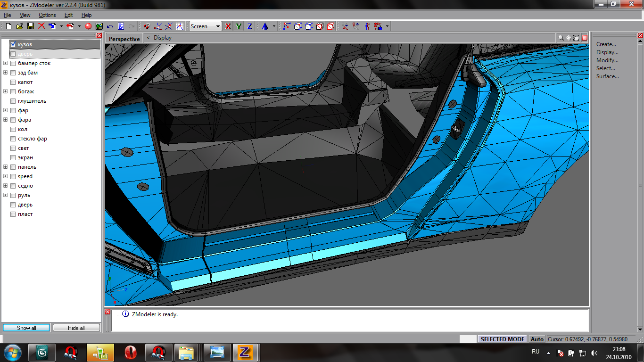Check the глушитель visibility checkbox
Image resolution: width=644 pixels, height=362 pixels.
pyautogui.click(x=13, y=101)
